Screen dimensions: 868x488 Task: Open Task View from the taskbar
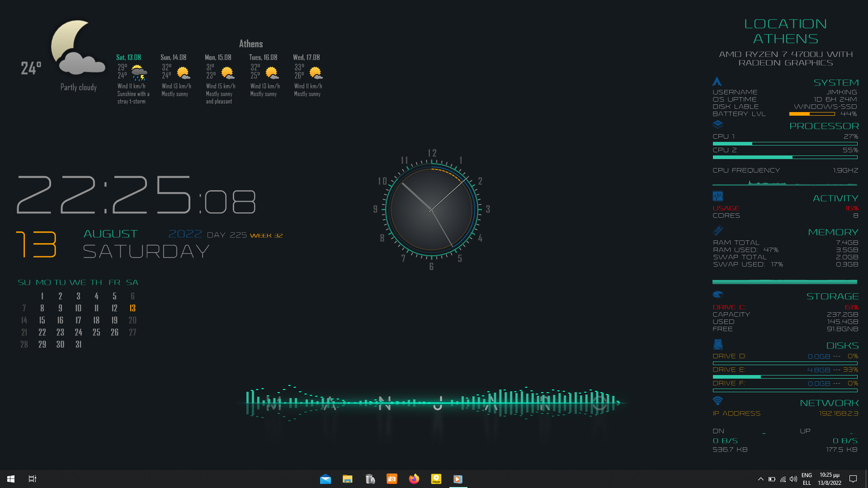point(32,479)
